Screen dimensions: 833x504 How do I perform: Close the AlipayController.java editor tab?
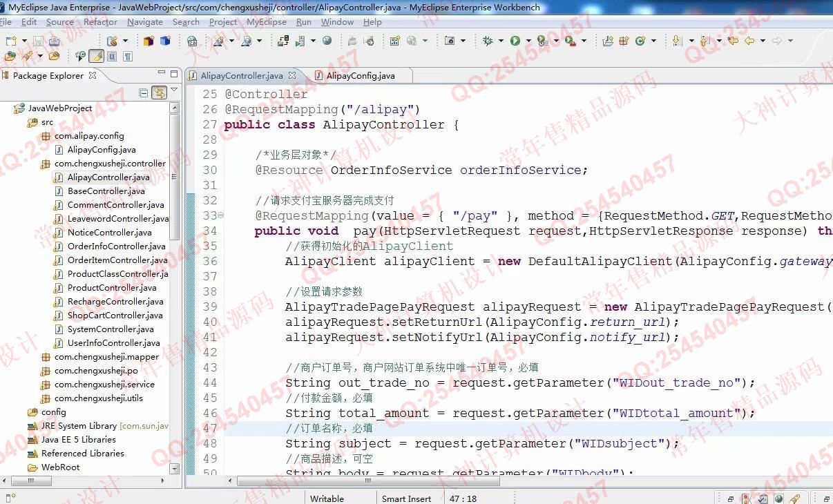tap(292, 75)
